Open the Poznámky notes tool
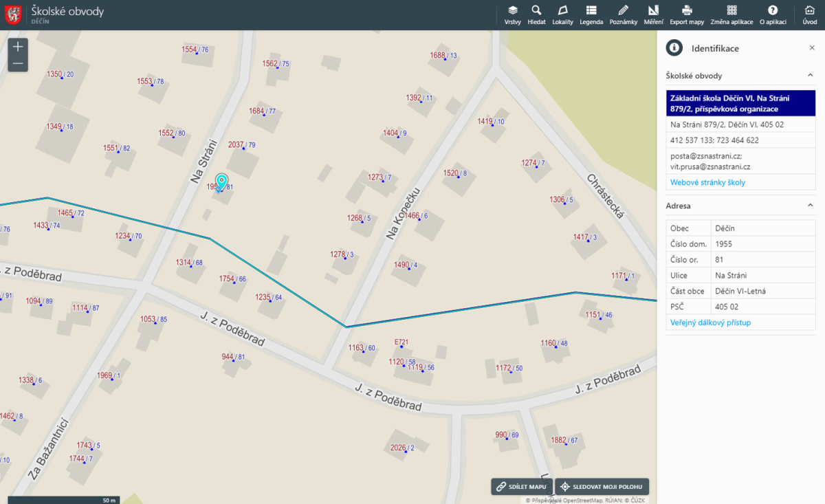Image resolution: width=825 pixels, height=504 pixels. 623,14
